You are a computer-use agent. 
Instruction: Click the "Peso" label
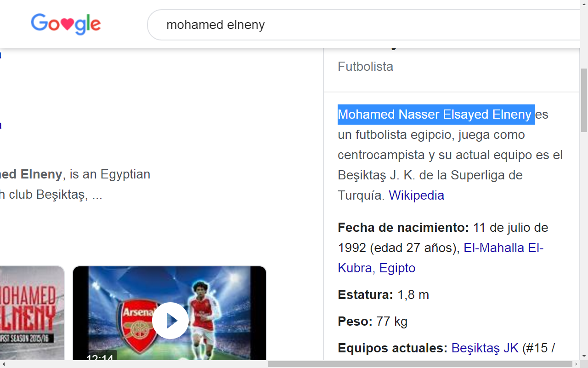click(x=355, y=322)
